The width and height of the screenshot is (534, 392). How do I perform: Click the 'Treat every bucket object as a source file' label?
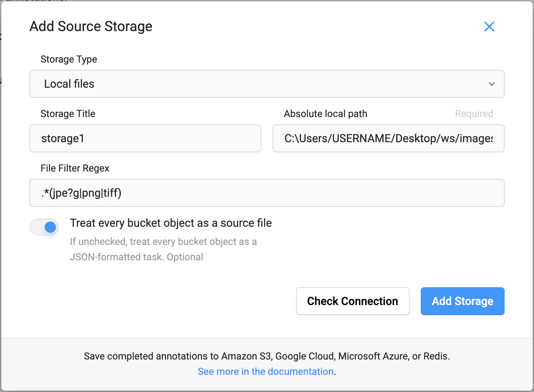click(x=171, y=223)
